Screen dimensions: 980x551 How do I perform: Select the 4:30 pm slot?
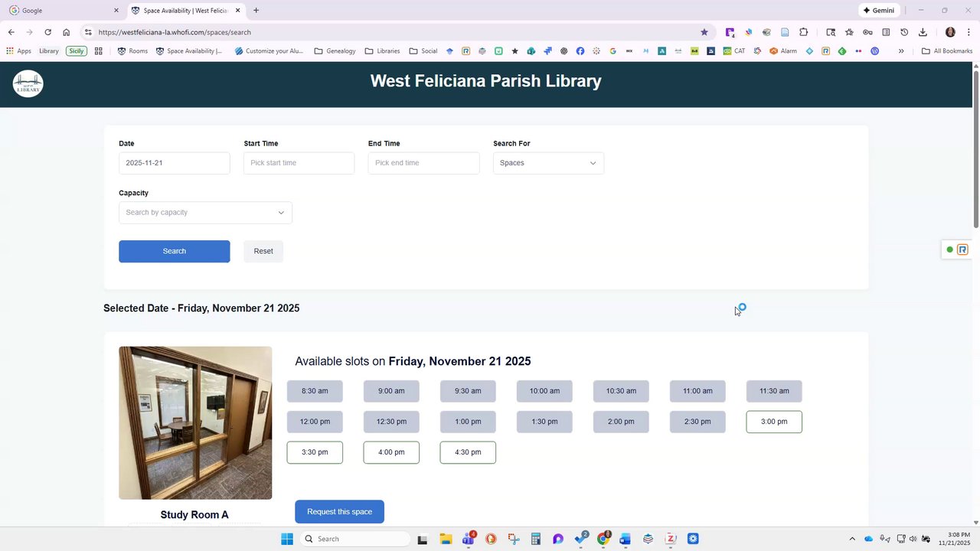tap(468, 452)
